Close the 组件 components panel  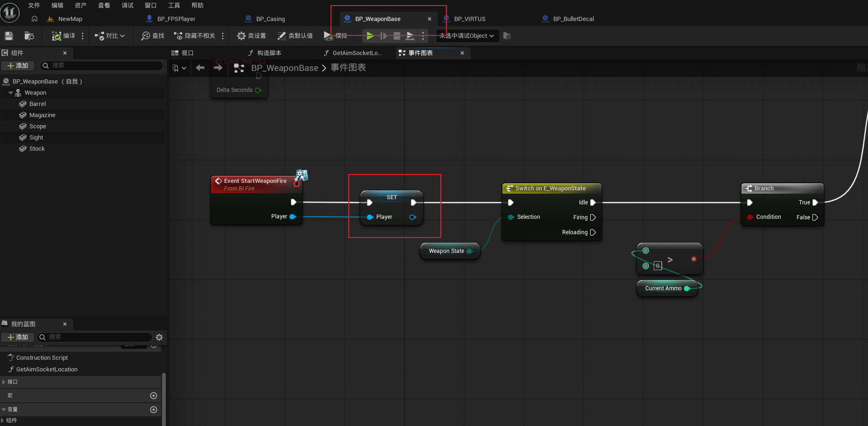(x=65, y=53)
